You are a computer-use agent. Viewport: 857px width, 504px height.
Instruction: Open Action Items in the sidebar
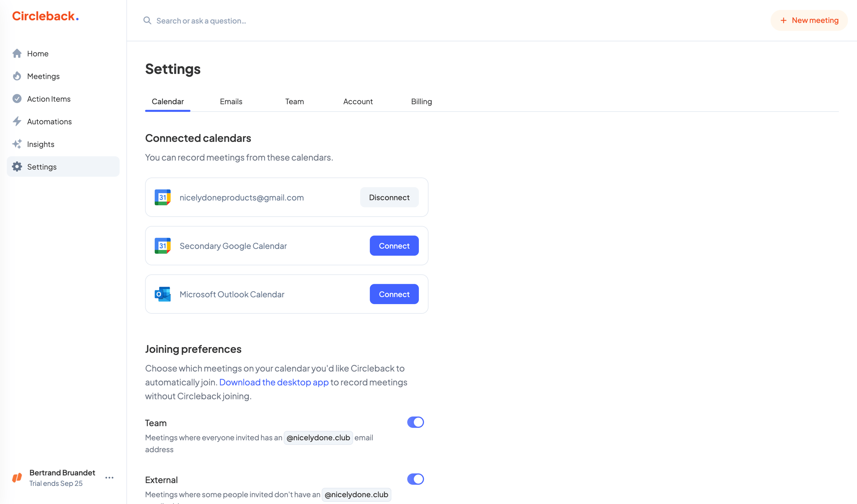coord(63,99)
